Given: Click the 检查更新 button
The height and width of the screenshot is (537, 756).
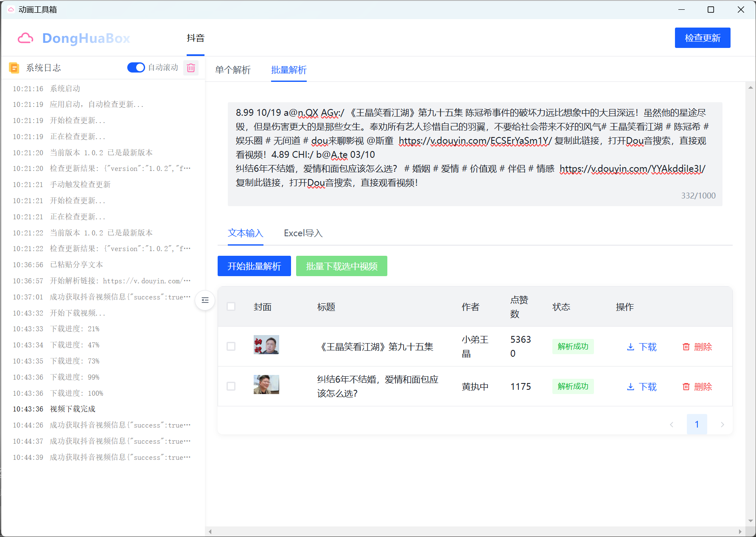Looking at the screenshot, I should [703, 38].
